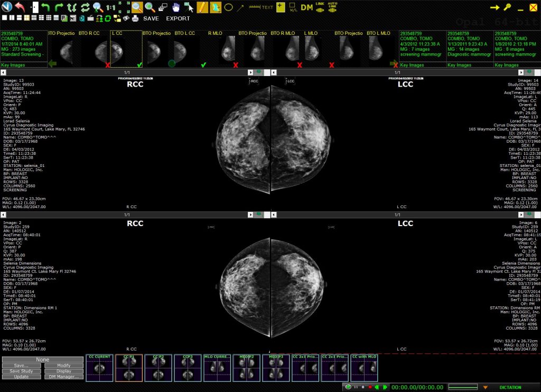Select the pencil annotation tool

click(201, 7)
